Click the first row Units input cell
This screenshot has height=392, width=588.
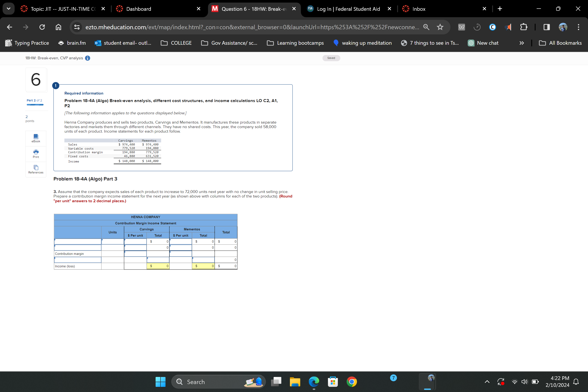112,242
